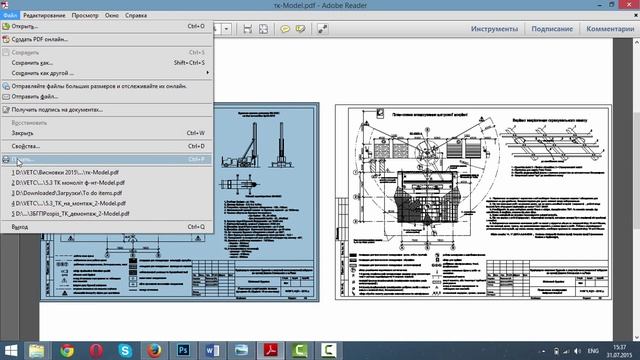Open the 'Инструменты' panel
Screen dimensions: 640x360
[494, 29]
